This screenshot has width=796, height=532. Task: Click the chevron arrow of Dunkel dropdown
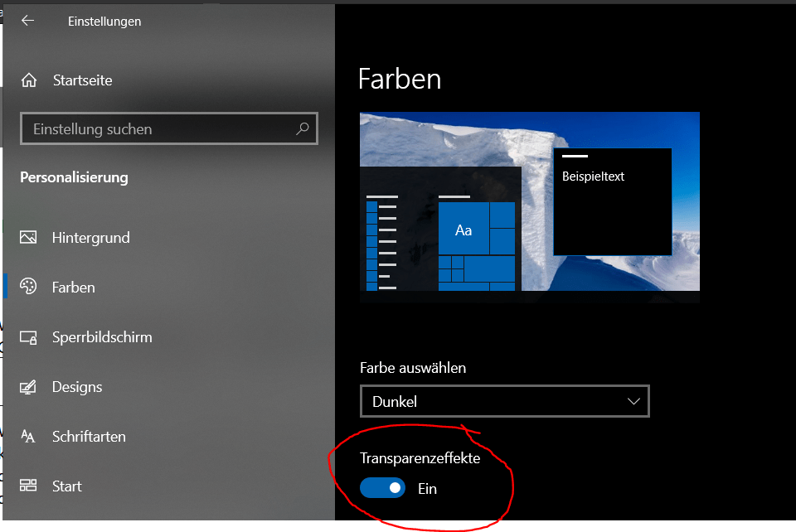634,402
